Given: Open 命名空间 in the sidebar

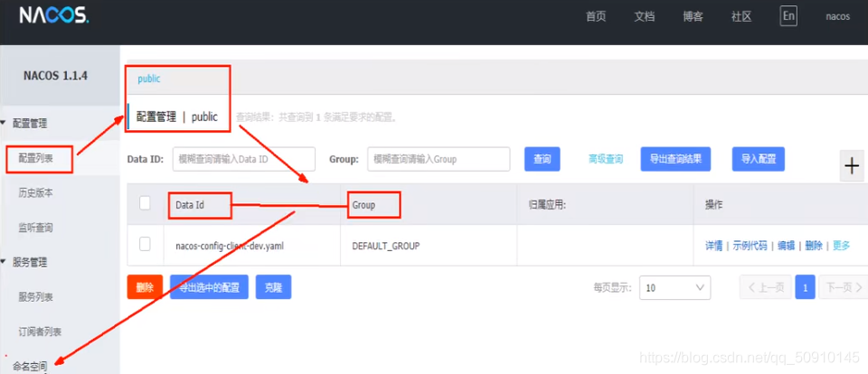Looking at the screenshot, I should click(30, 366).
